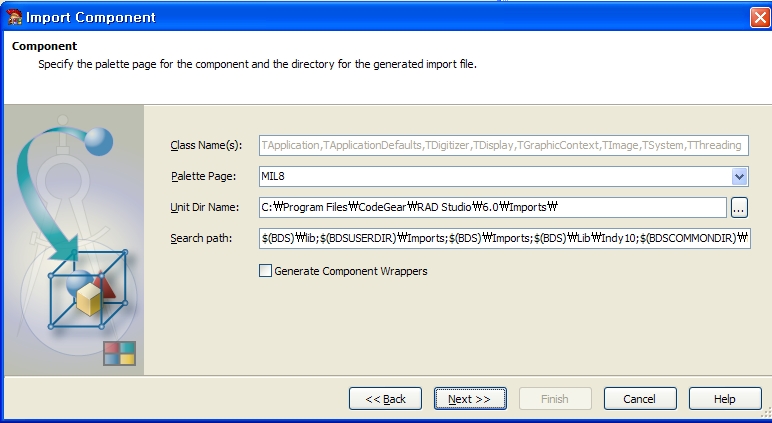Click the Class Name(s) read-only field
Screen dimensions: 772x423
(503, 146)
